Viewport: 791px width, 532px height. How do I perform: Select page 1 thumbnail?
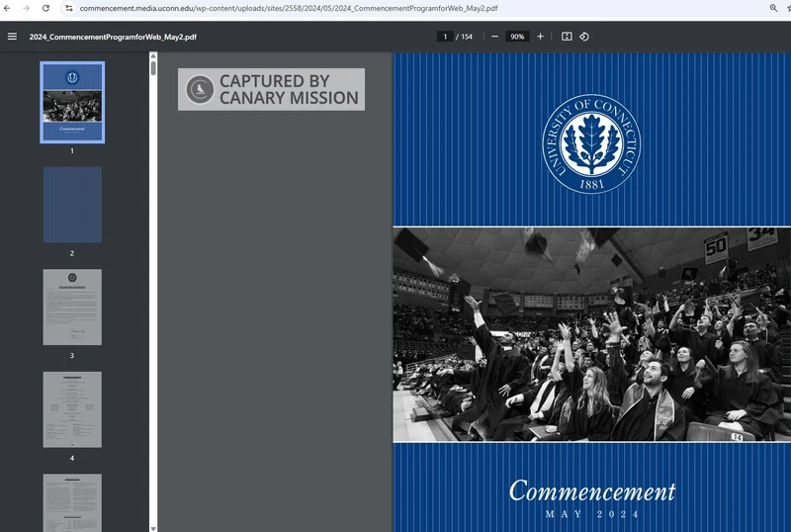tap(72, 103)
